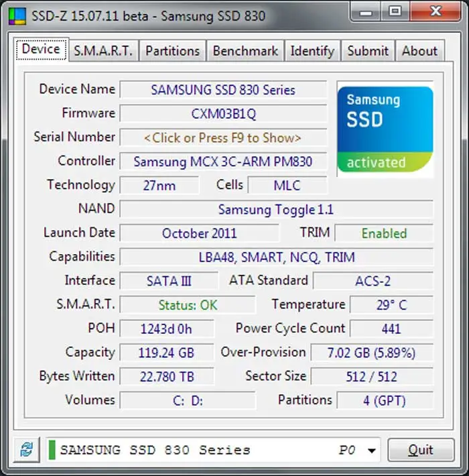Click the Quit button
Viewport: 469px width, 476px height.
point(421,450)
